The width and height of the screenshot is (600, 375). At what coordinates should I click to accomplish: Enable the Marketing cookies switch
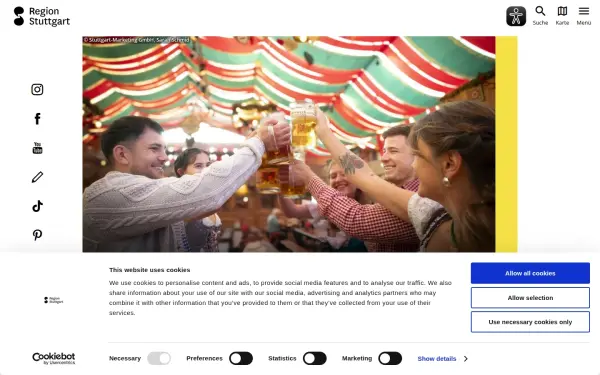[390, 359]
